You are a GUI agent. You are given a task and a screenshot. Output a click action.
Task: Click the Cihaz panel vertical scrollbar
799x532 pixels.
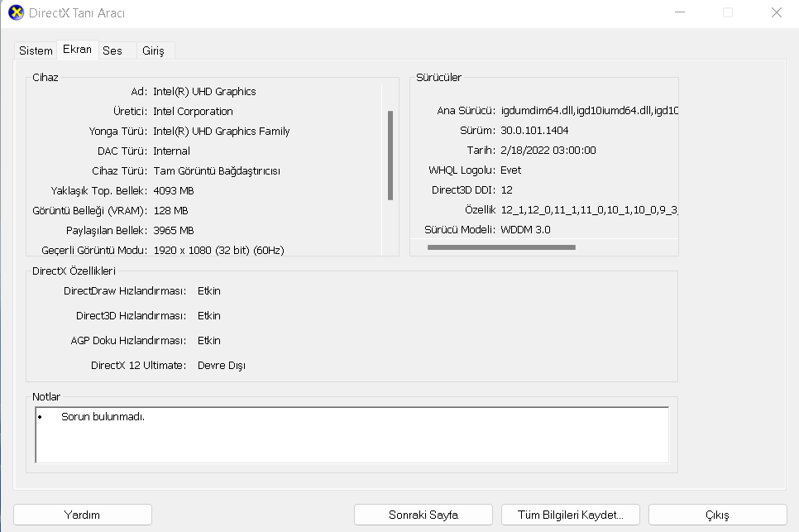click(x=390, y=156)
